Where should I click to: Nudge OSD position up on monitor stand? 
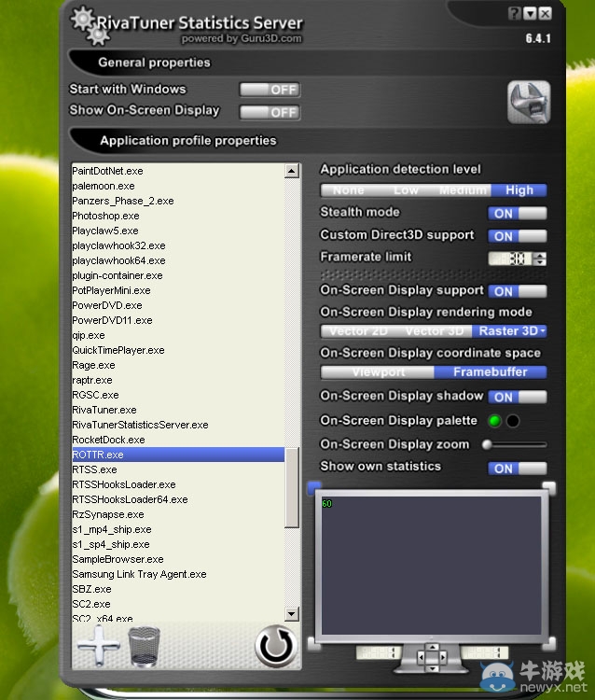coord(432,648)
